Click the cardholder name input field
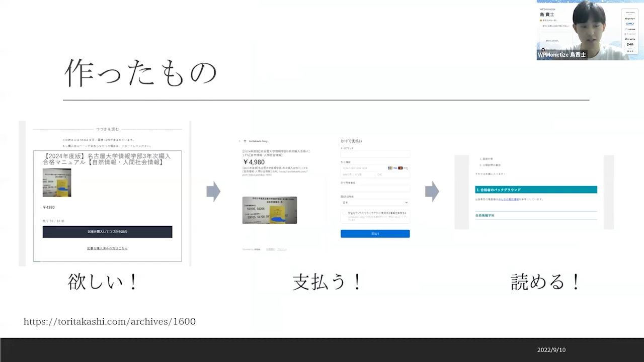The width and height of the screenshot is (644, 362). [375, 189]
